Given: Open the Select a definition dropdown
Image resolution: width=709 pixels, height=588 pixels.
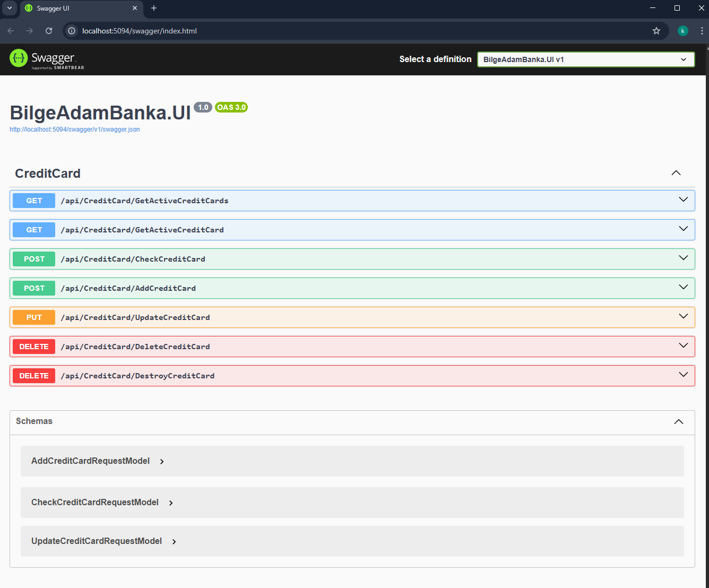Looking at the screenshot, I should coord(585,59).
